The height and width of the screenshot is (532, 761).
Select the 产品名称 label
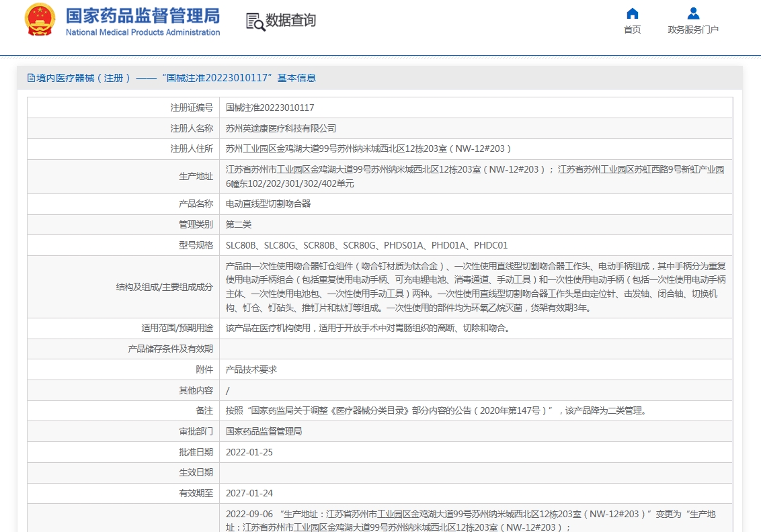point(196,204)
